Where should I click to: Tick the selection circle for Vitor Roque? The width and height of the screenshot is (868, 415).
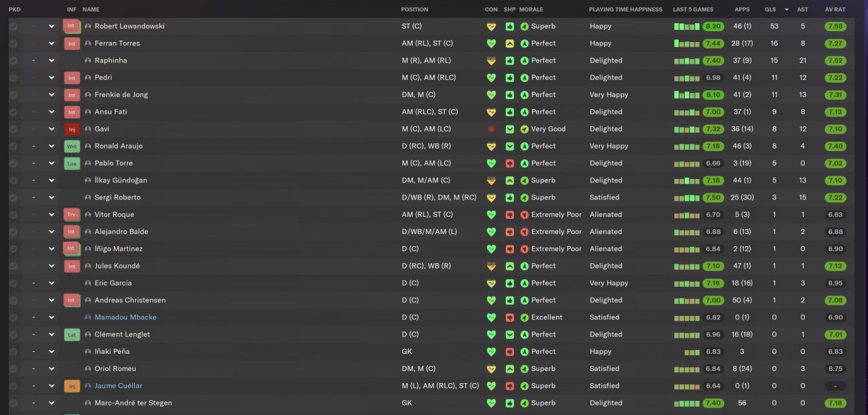13,214
